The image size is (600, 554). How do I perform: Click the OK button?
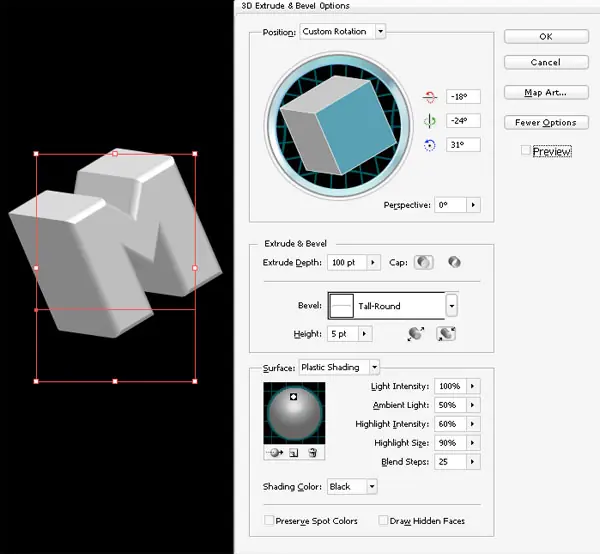[546, 36]
